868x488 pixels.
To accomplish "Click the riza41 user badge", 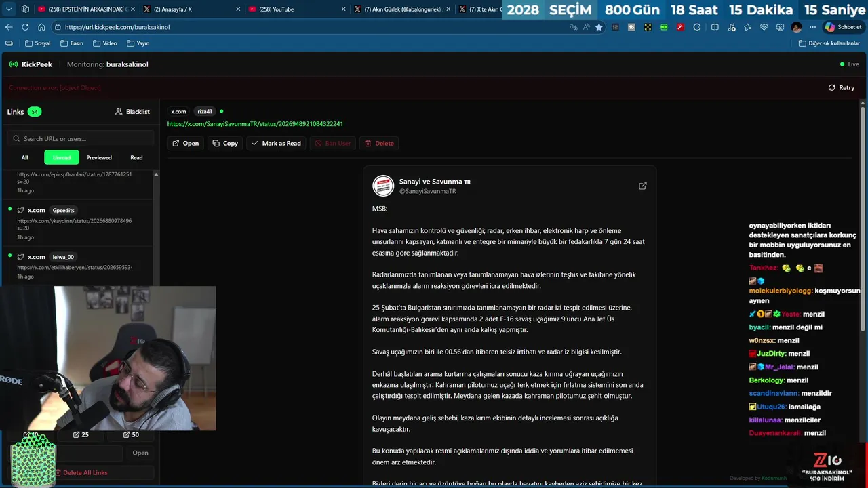I will click(205, 111).
